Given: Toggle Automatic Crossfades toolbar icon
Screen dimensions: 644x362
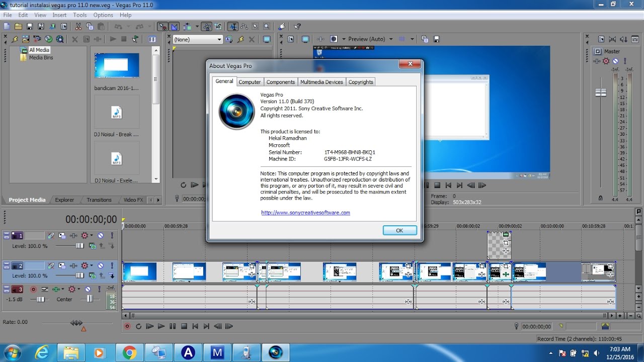Looking at the screenshot, I should (x=174, y=26).
